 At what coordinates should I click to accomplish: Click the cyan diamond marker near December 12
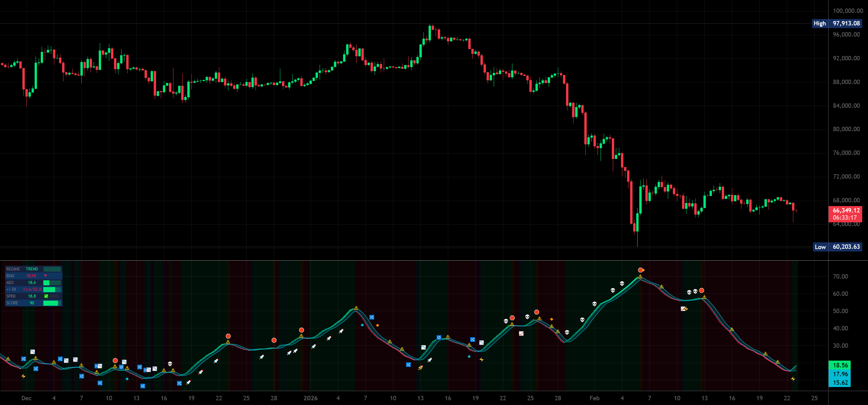[127, 379]
